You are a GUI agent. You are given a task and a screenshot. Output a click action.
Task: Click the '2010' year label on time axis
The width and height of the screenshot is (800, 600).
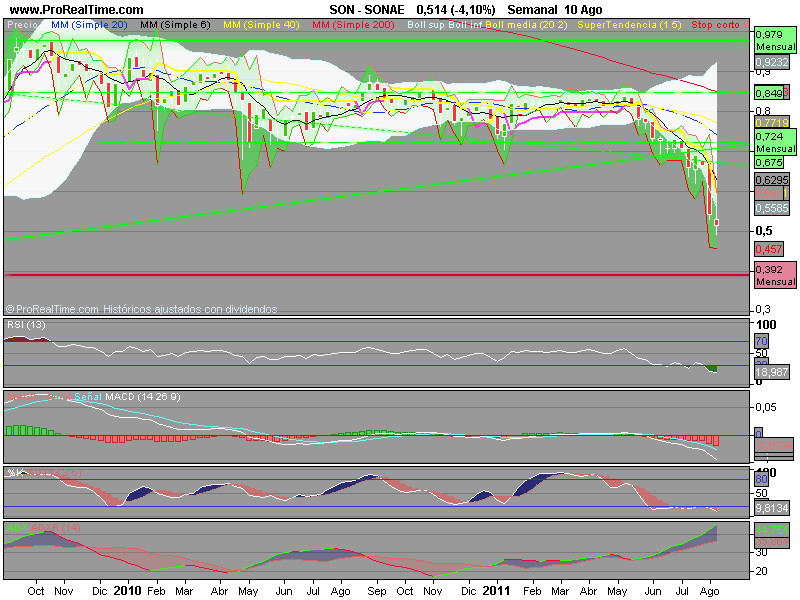[127, 591]
